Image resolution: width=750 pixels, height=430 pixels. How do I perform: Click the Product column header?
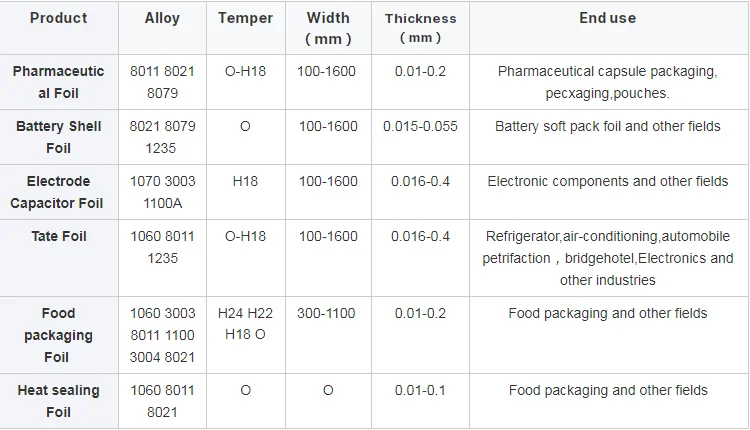(x=58, y=18)
